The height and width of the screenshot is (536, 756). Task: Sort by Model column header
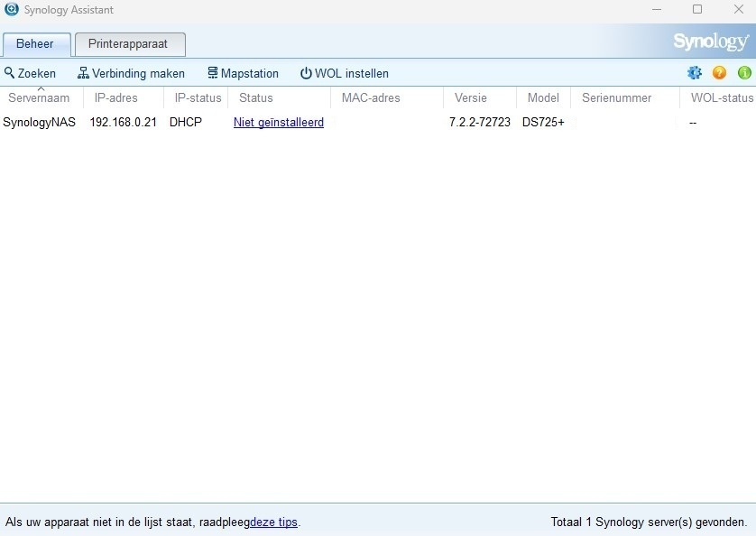pos(543,98)
